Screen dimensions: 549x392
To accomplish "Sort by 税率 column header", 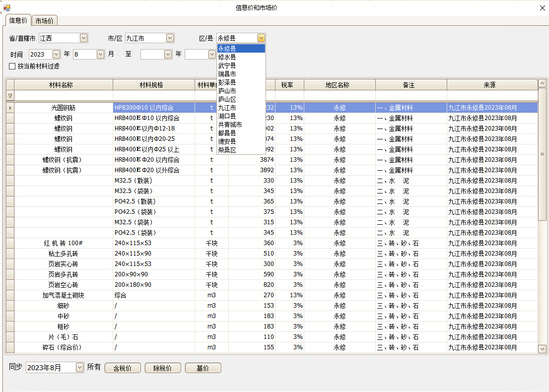I will point(289,85).
